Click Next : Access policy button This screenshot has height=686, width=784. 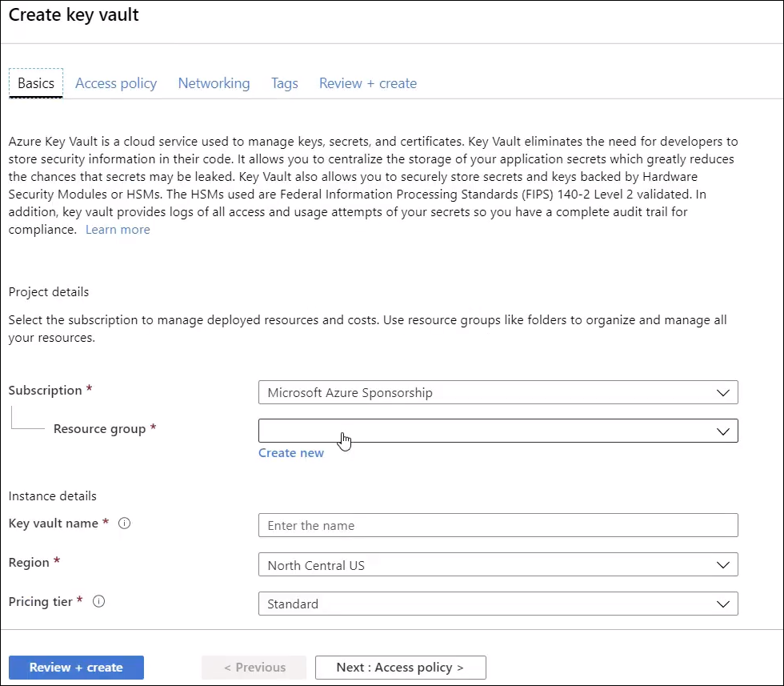coord(401,668)
